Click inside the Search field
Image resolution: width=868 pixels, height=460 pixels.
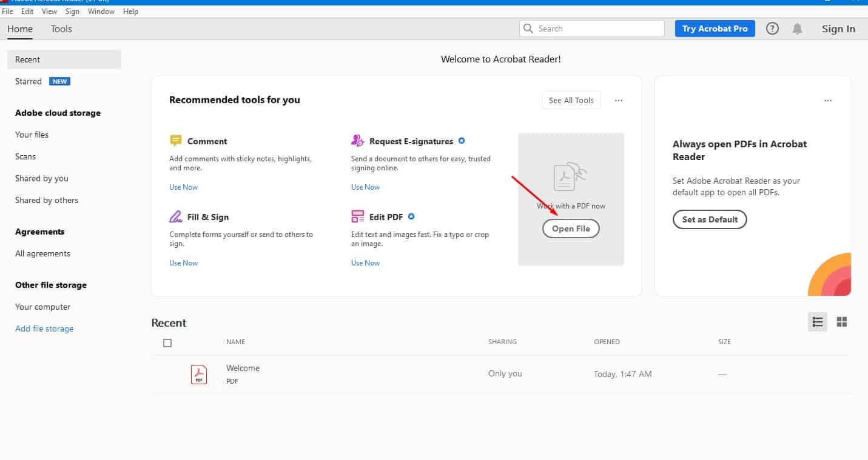pos(597,28)
